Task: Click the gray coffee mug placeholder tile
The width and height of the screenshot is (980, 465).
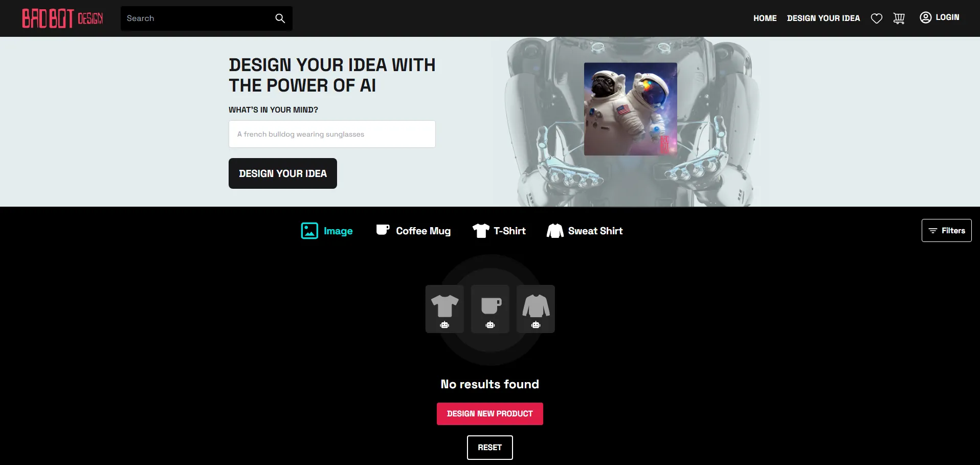Action: point(490,309)
